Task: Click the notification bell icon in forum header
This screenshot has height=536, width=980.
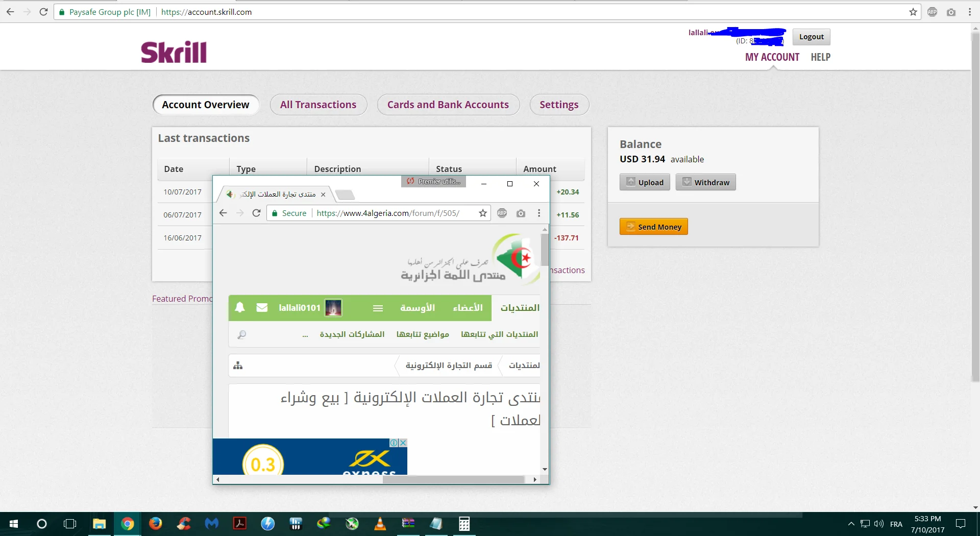Action: pyautogui.click(x=240, y=307)
